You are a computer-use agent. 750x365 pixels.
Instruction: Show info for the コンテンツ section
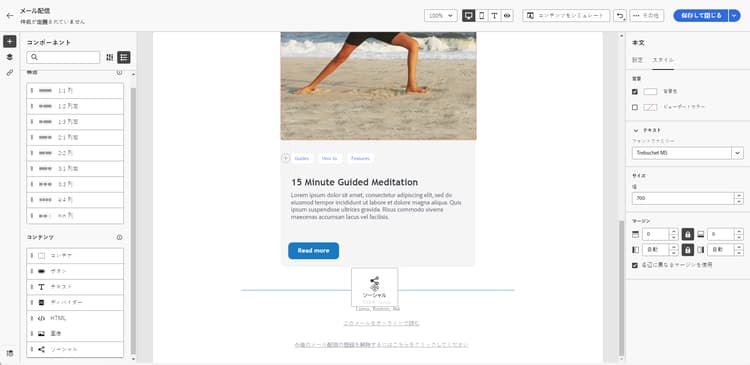120,237
